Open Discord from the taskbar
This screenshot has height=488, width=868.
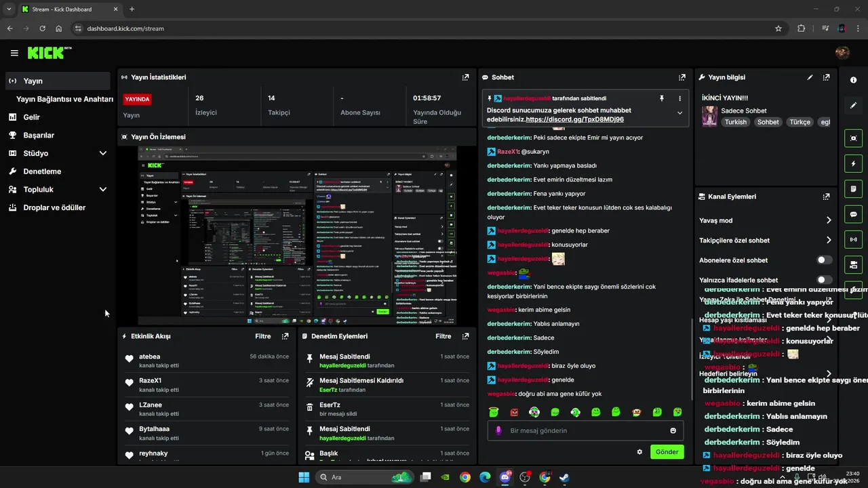[505, 477]
